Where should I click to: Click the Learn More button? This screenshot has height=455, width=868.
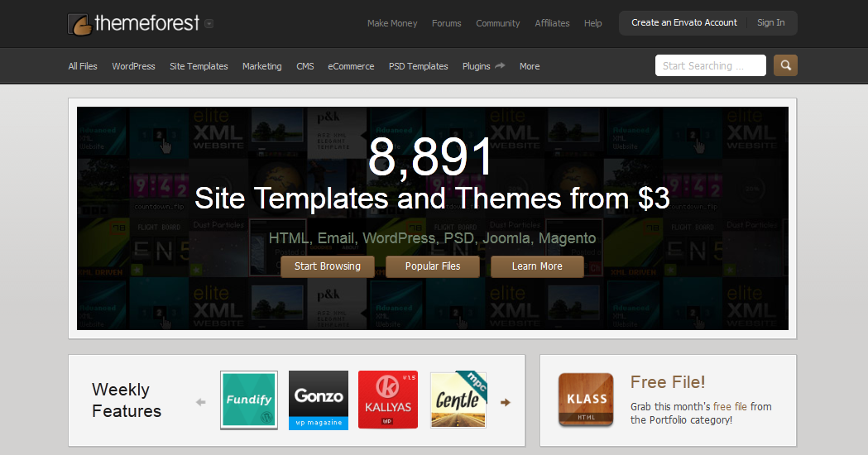tap(537, 266)
